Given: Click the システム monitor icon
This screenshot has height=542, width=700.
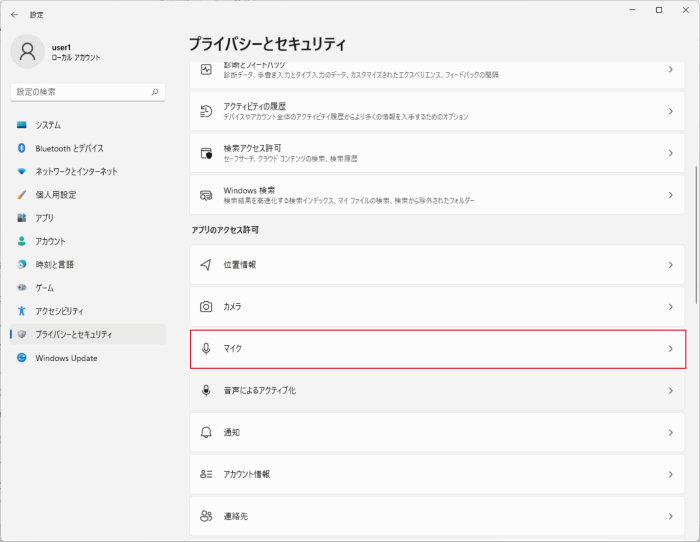Looking at the screenshot, I should (21, 125).
